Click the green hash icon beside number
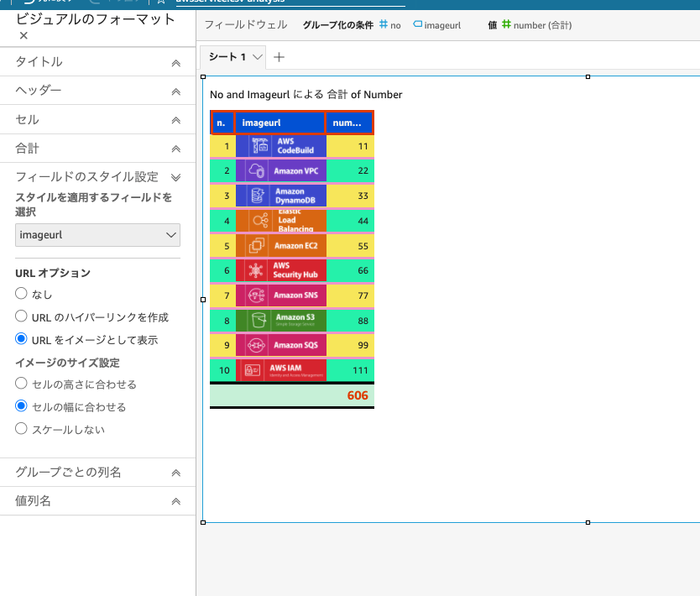The width and height of the screenshot is (700, 596). click(x=506, y=24)
